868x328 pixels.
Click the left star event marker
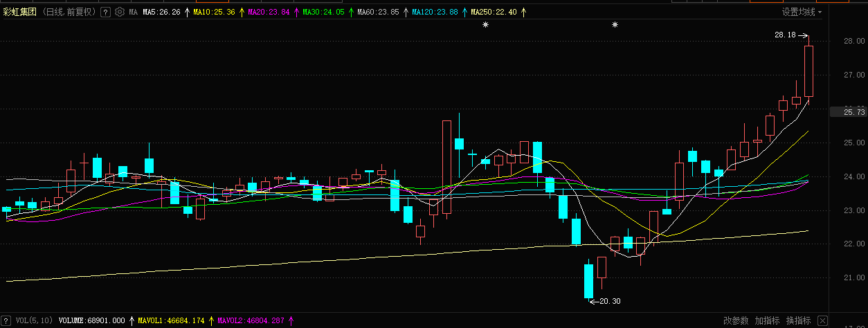tap(486, 25)
